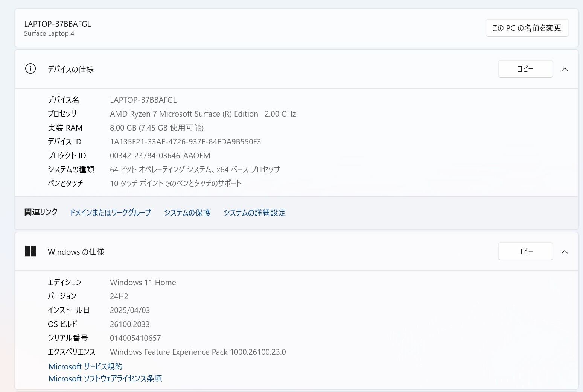
Task: Select the エディション value Windows 11 Home
Action: tap(143, 283)
